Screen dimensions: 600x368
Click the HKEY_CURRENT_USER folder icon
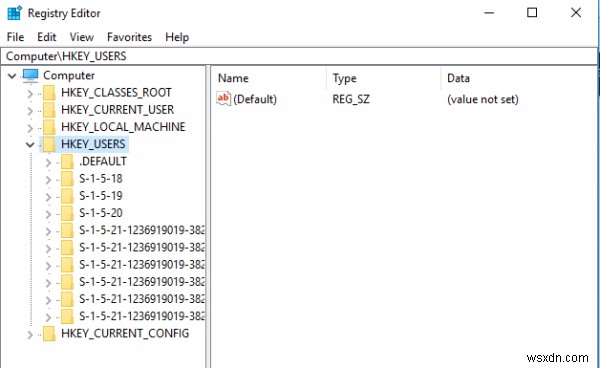coord(49,110)
